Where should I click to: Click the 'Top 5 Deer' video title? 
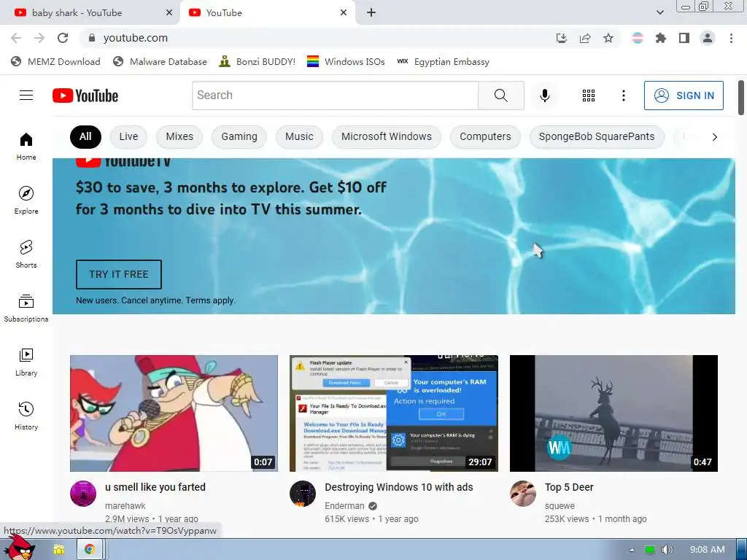569,487
